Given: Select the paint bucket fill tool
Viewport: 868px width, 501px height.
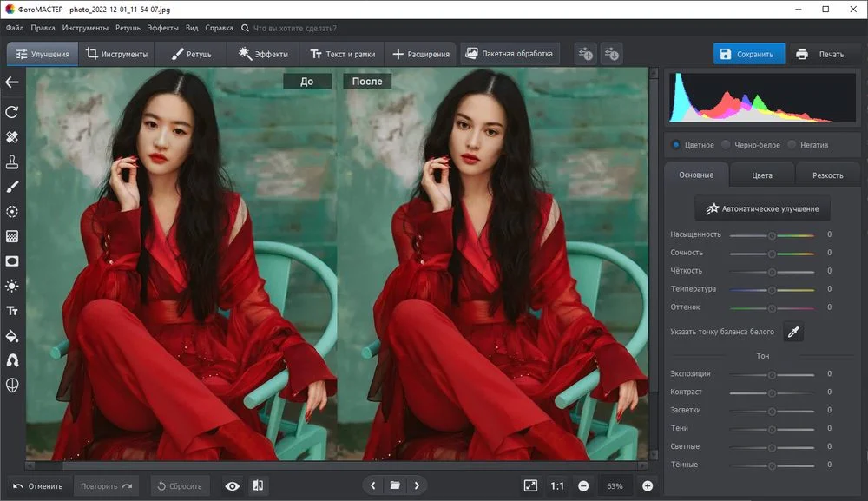Looking at the screenshot, I should click(12, 335).
